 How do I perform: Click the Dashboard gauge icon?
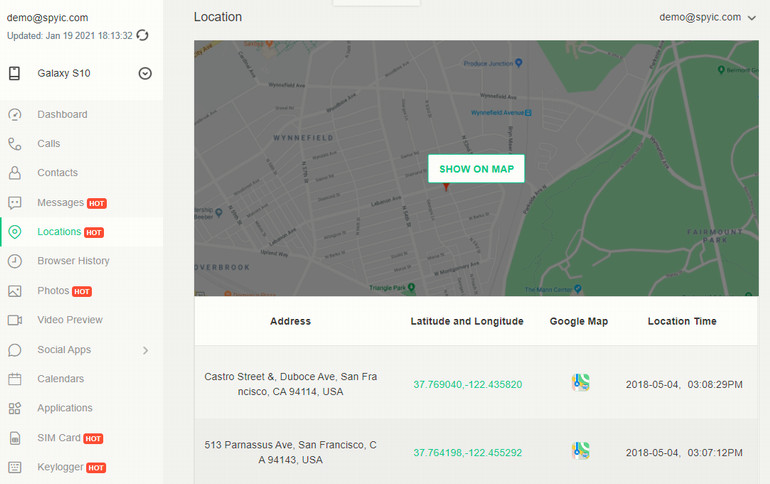(15, 114)
